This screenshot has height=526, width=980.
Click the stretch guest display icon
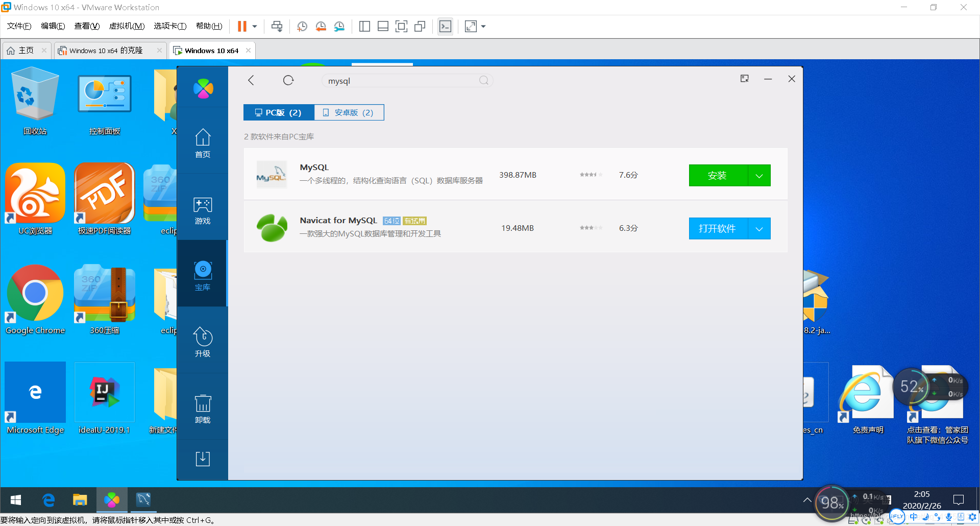471,26
